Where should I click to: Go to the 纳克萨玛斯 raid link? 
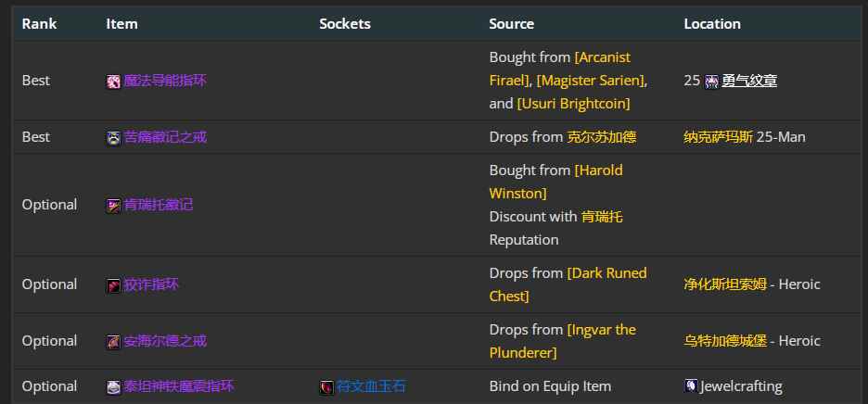(718, 137)
